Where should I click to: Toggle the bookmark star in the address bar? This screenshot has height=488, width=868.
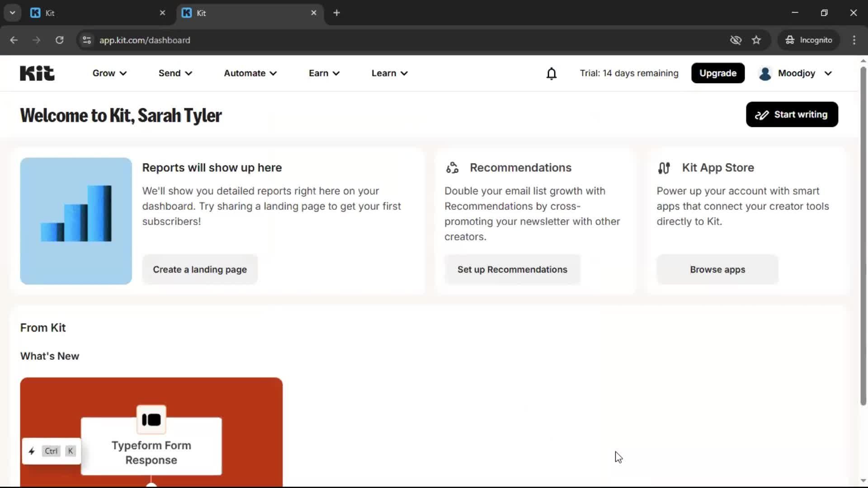(756, 40)
